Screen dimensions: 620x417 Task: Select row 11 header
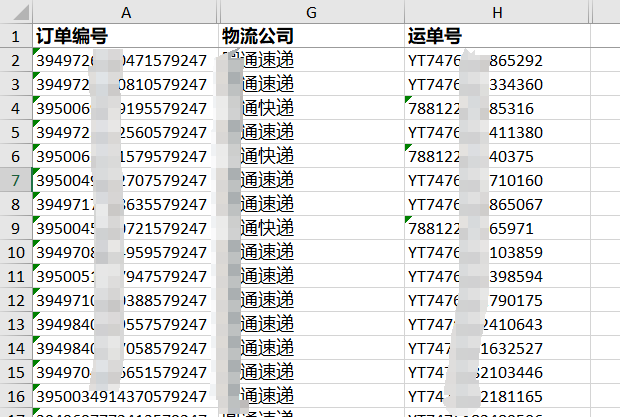16,276
